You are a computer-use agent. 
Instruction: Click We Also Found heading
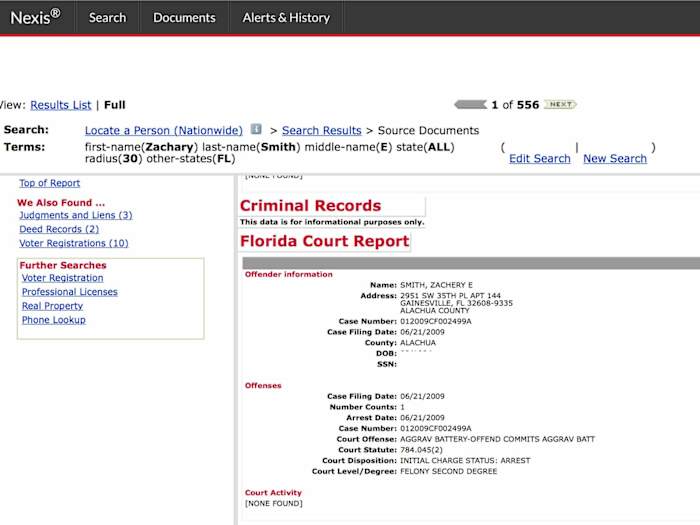click(61, 203)
